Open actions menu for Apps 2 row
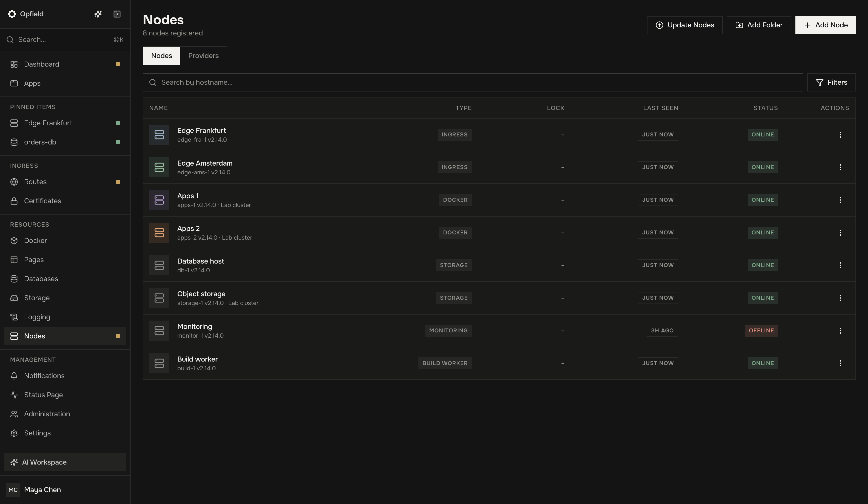 coord(840,233)
